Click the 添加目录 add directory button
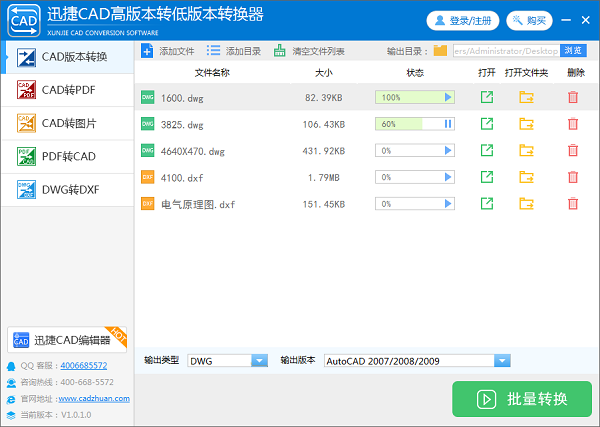The width and height of the screenshot is (600, 427). click(x=234, y=51)
